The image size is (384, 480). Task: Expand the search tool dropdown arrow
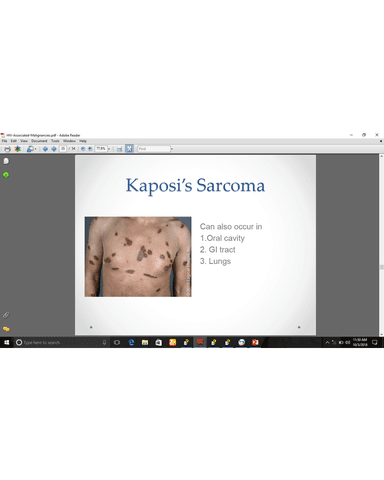click(35, 149)
